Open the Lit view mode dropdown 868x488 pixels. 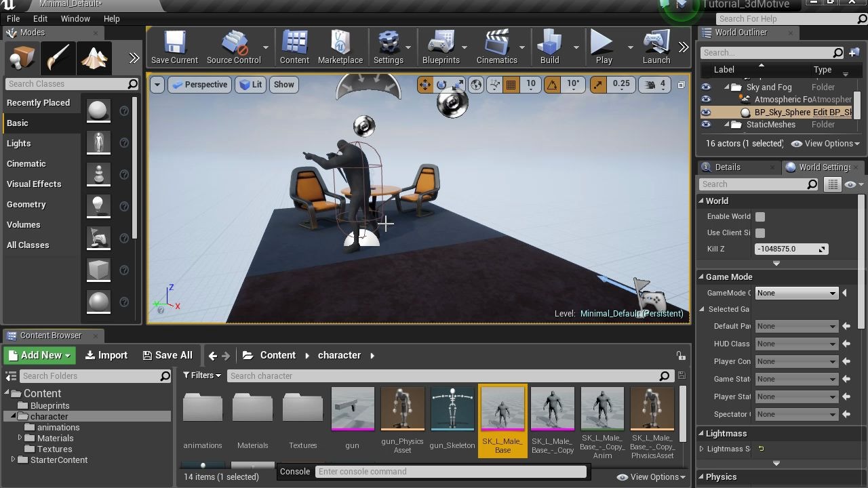pos(251,85)
